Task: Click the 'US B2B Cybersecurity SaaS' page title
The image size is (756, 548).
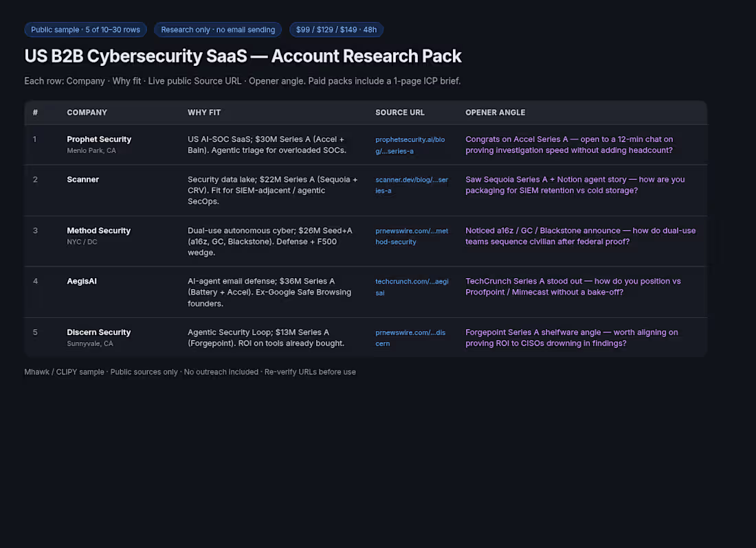Action: [243, 56]
